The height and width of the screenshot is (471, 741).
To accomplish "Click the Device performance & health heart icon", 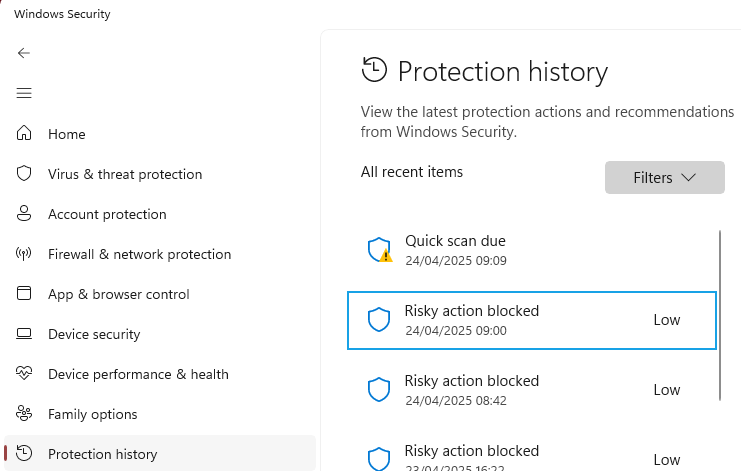I will [x=24, y=373].
